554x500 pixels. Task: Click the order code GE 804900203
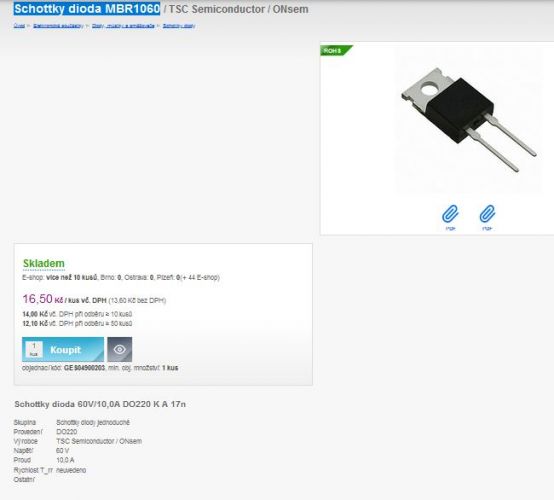[x=84, y=368]
